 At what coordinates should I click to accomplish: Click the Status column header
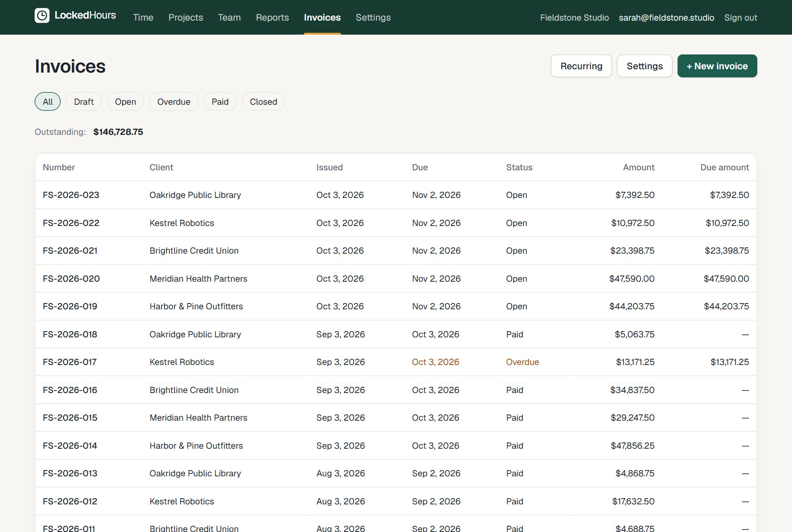(519, 167)
